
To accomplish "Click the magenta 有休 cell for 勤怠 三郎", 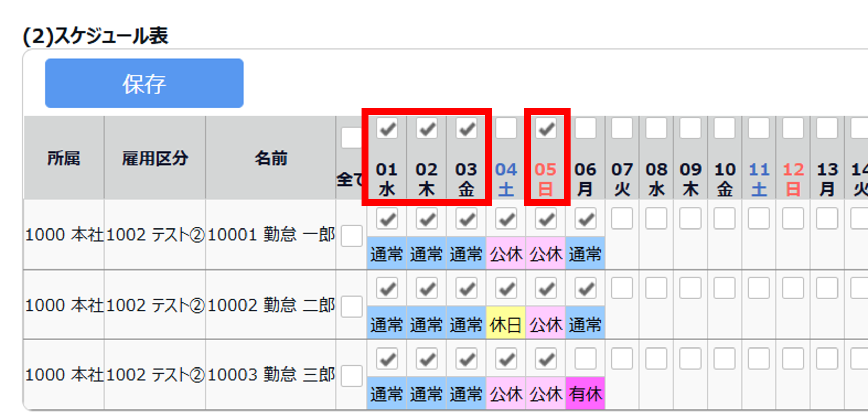I will point(585,393).
